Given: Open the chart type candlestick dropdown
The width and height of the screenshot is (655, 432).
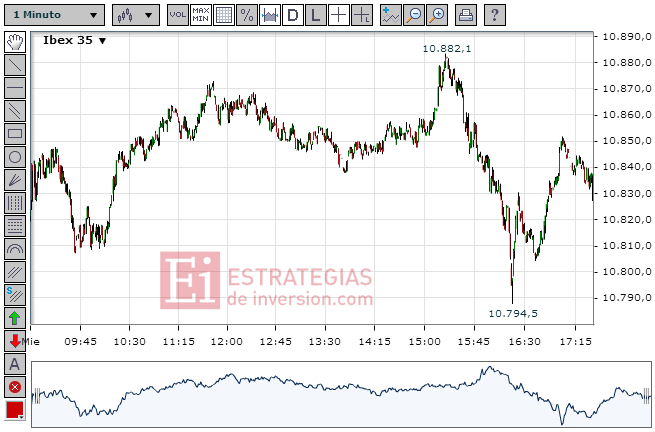Looking at the screenshot, I should 136,15.
